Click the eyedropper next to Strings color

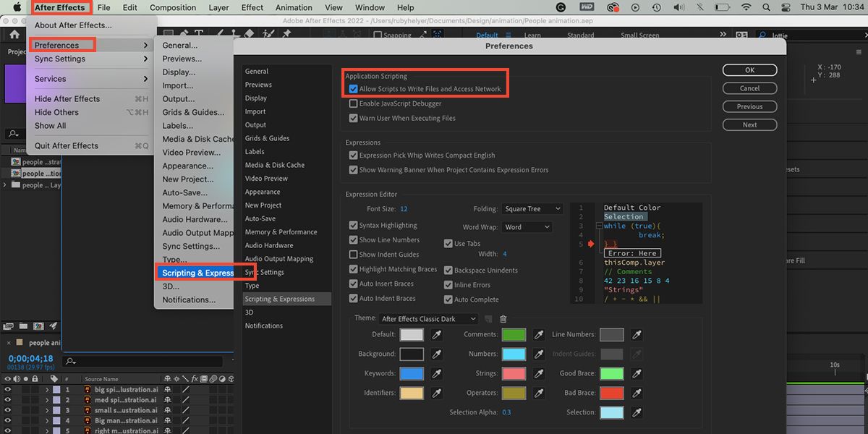[539, 374]
